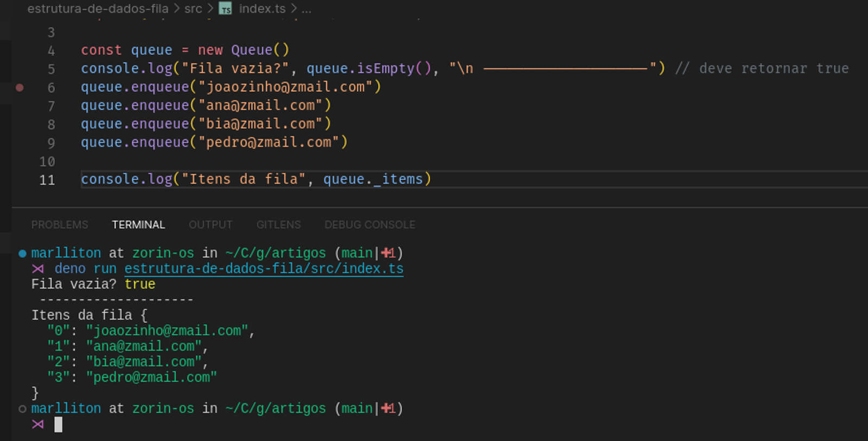Expand the breadcrumb chevron after src
The image size is (868, 441).
click(210, 9)
